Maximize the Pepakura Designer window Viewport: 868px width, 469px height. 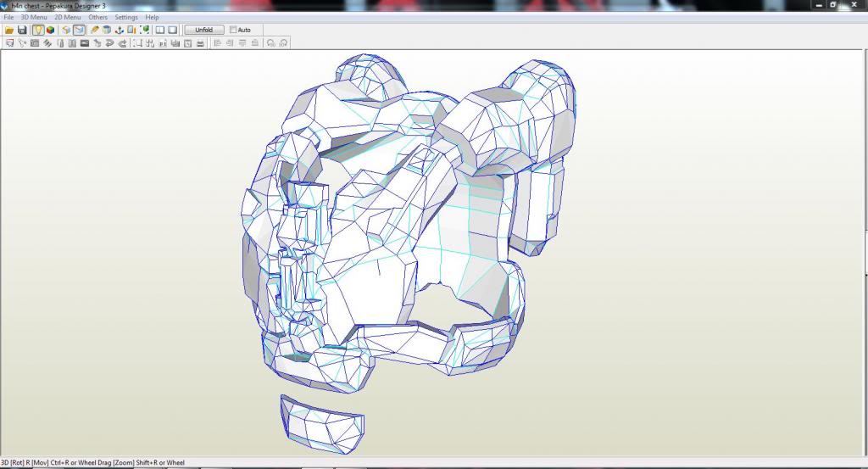click(832, 5)
